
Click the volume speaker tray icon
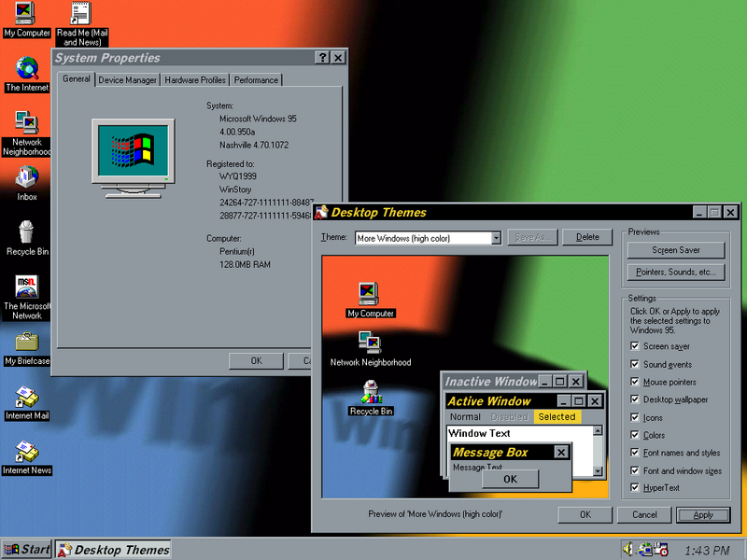click(x=629, y=550)
